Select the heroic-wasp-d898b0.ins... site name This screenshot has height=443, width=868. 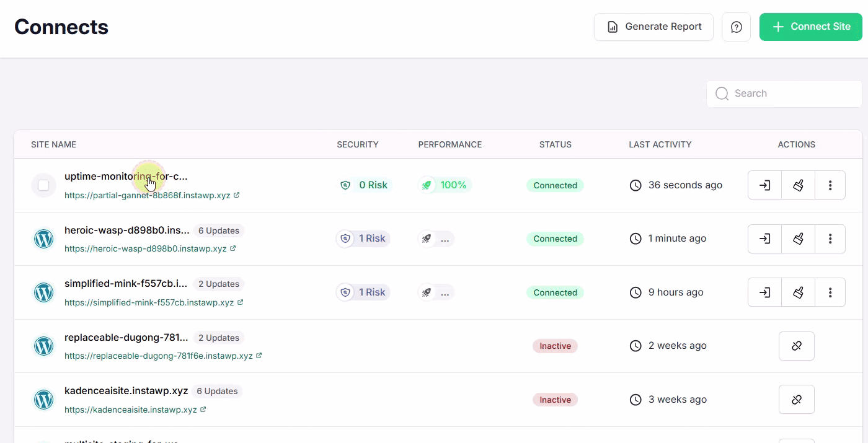point(127,230)
